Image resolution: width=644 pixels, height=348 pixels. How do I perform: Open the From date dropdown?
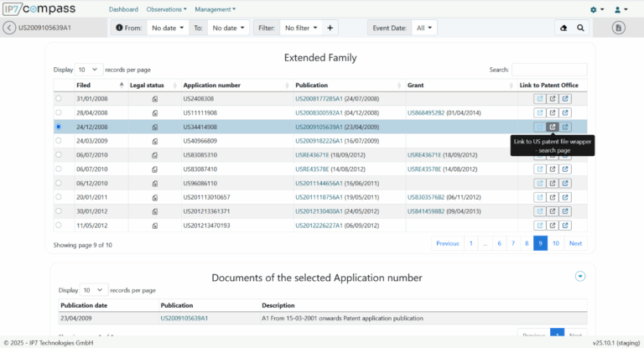point(169,28)
